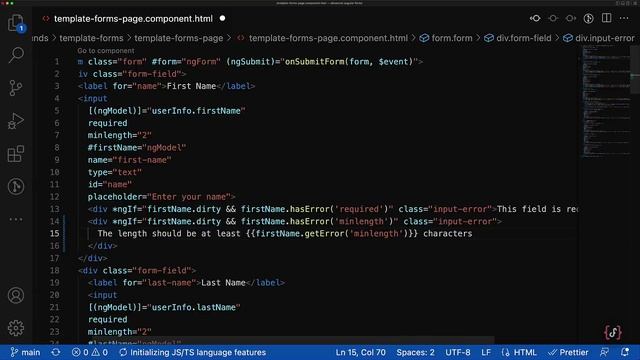
Task: Click id="name" on line 11
Action: click(x=110, y=184)
